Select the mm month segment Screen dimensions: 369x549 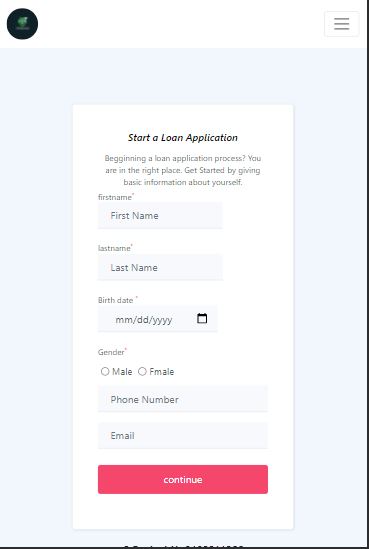[124, 320]
